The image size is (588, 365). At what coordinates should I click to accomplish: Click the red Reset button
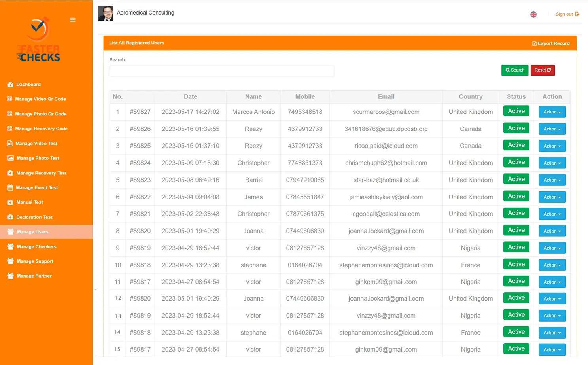[543, 70]
